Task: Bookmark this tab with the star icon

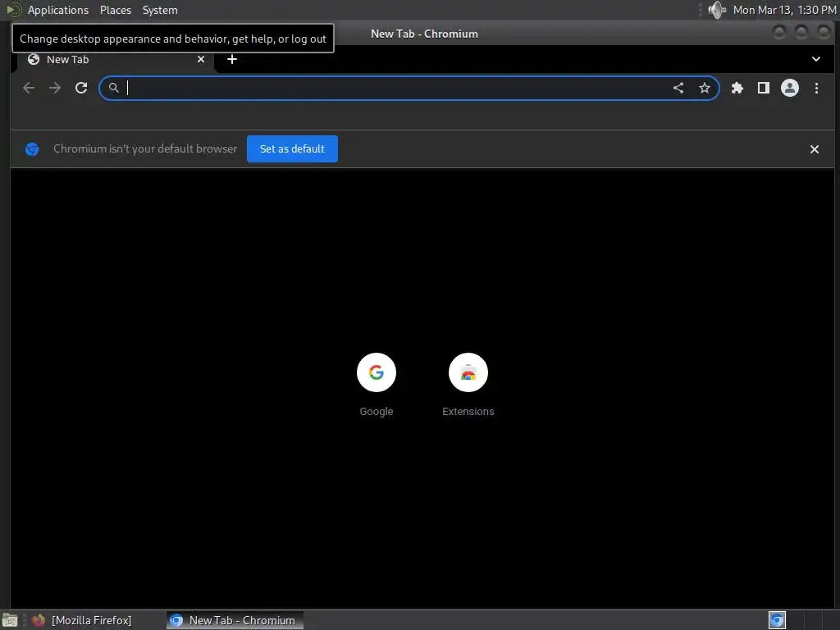Action: pos(705,88)
